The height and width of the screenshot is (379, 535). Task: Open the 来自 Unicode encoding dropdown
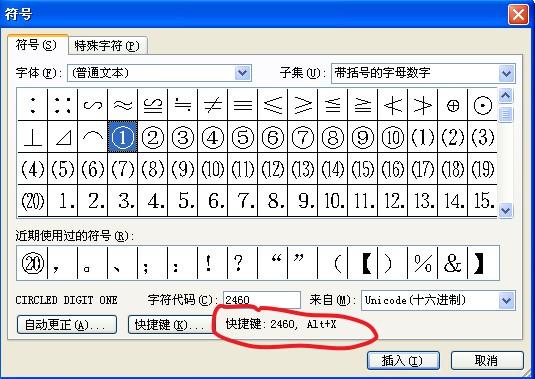438,301
